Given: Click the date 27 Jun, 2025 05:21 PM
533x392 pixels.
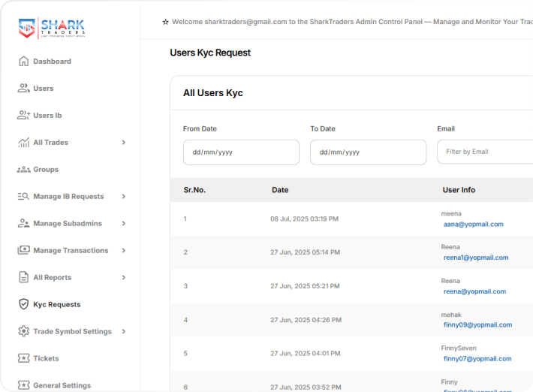Looking at the screenshot, I should 305,286.
